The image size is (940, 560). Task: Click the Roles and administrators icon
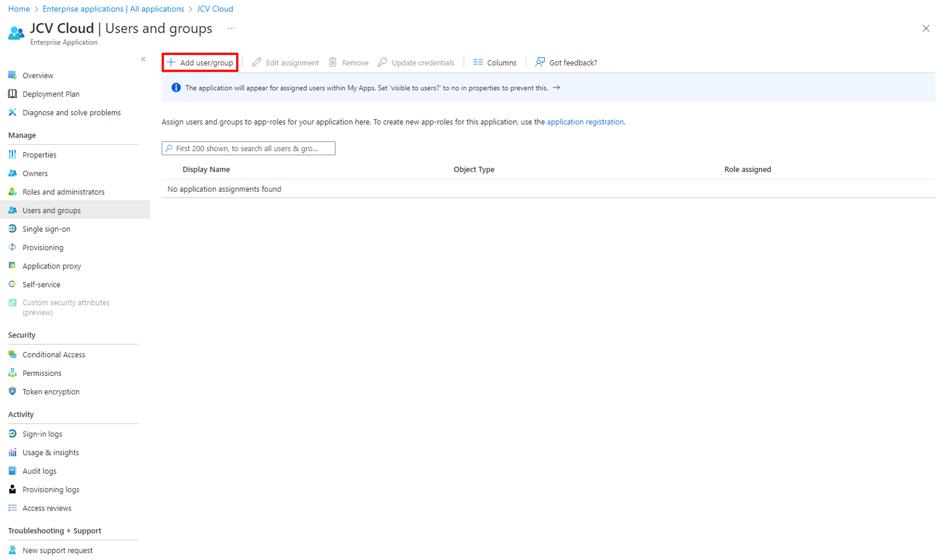[x=12, y=192]
